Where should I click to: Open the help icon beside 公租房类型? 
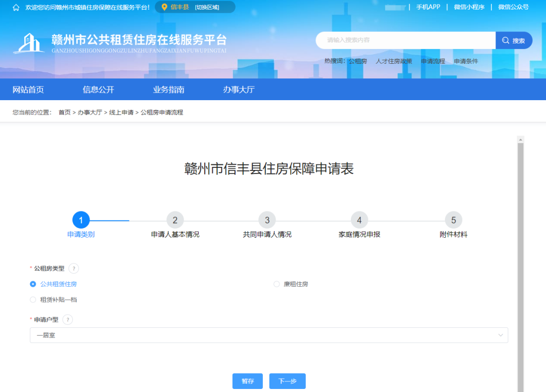(73, 268)
